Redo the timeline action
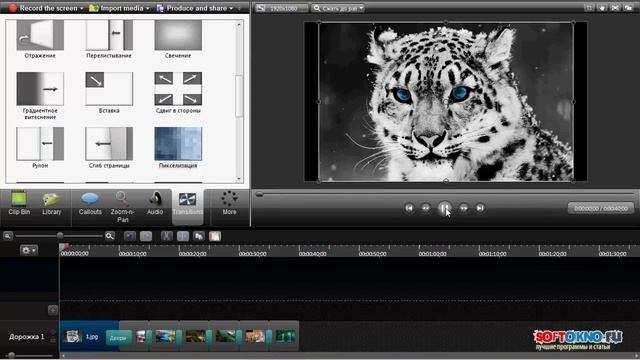 (x=146, y=236)
